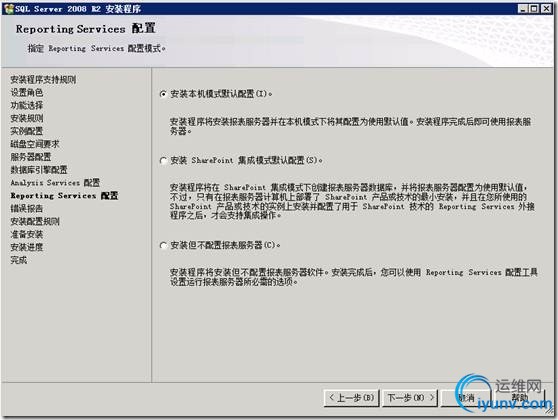Click SharePoint integrated mode description paragraph
This screenshot has width=558, height=420.
(352, 201)
